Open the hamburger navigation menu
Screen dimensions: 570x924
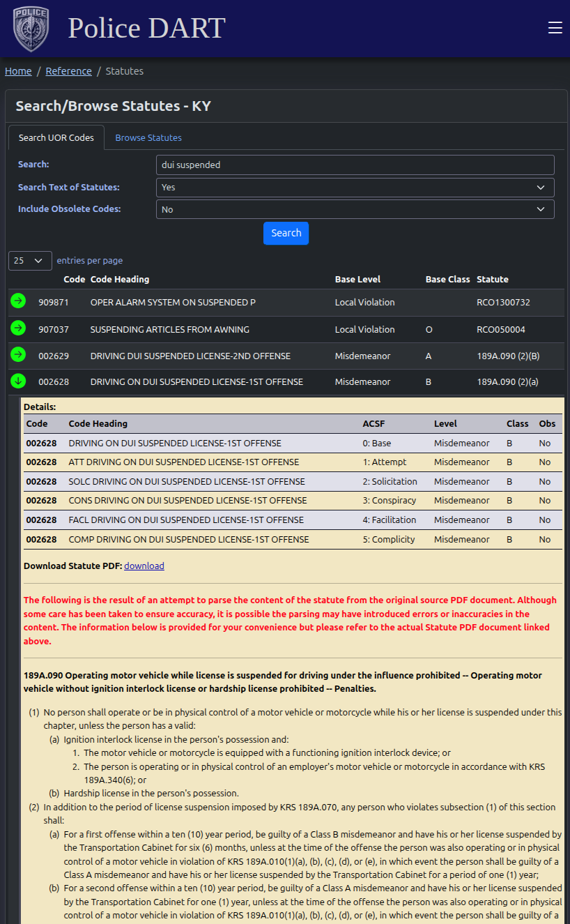(x=555, y=28)
